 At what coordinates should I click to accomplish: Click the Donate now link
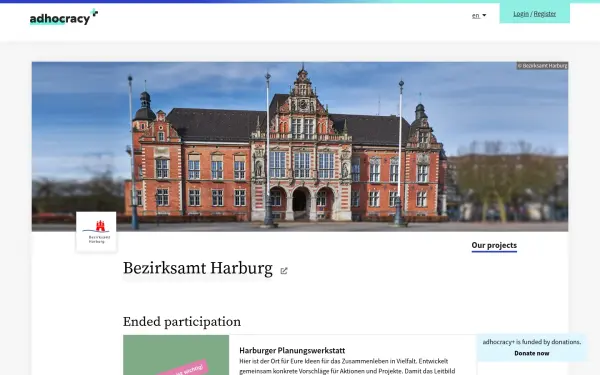[532, 353]
